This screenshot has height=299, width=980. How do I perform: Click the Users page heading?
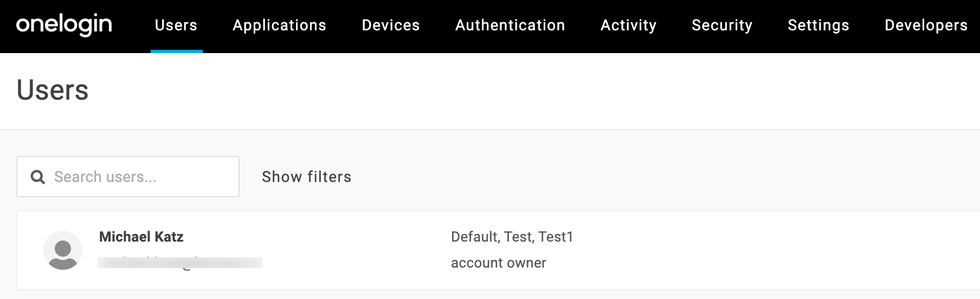point(53,90)
